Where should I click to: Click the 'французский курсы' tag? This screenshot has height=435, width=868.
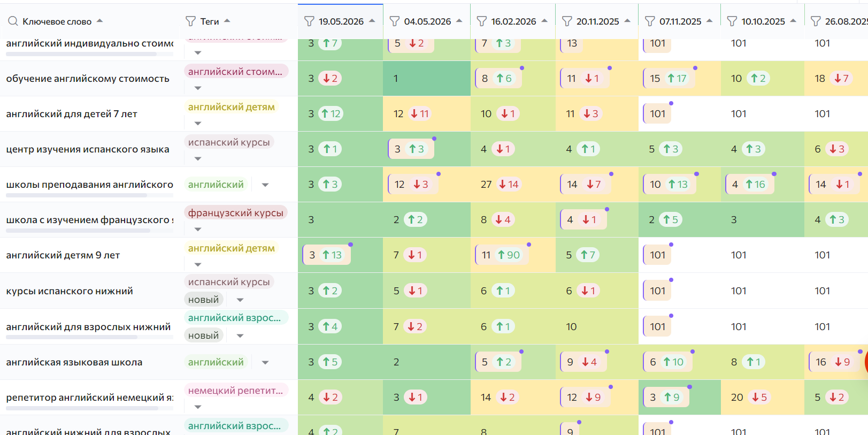pos(236,213)
